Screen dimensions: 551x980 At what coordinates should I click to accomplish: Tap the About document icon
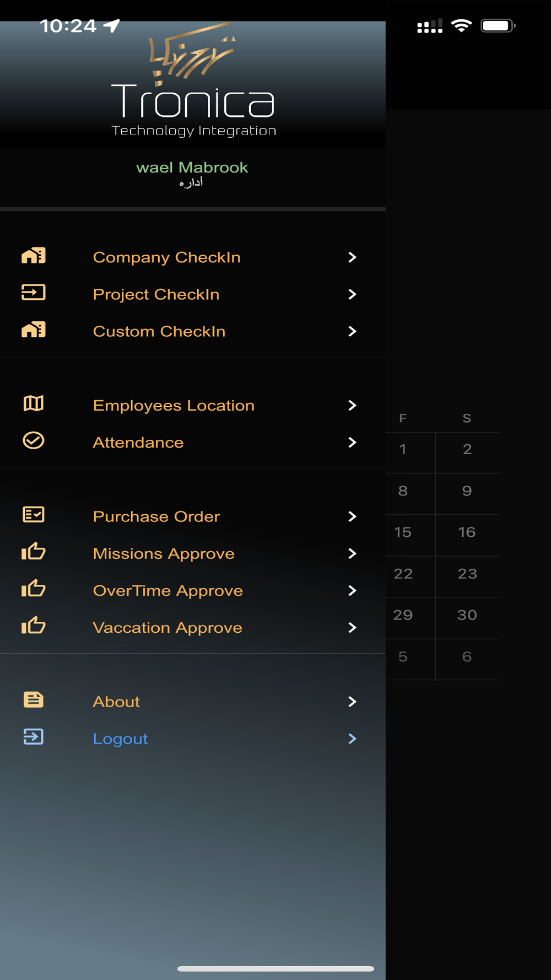tap(34, 700)
